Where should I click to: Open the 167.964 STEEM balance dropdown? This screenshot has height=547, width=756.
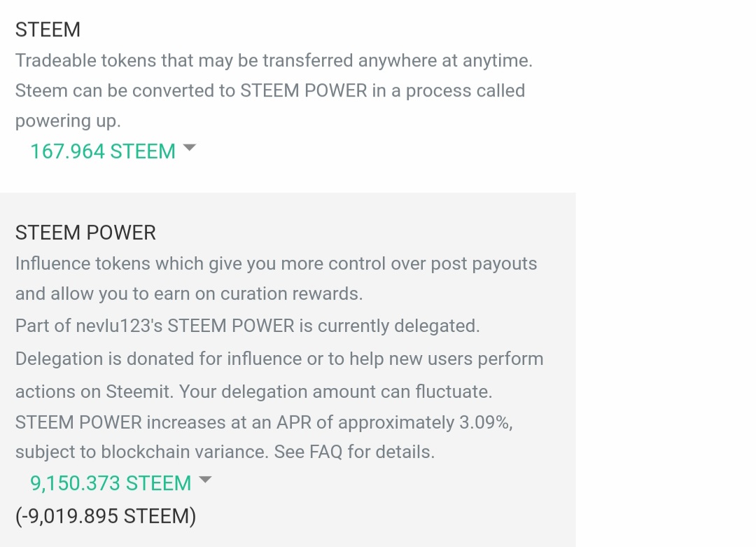point(103,151)
